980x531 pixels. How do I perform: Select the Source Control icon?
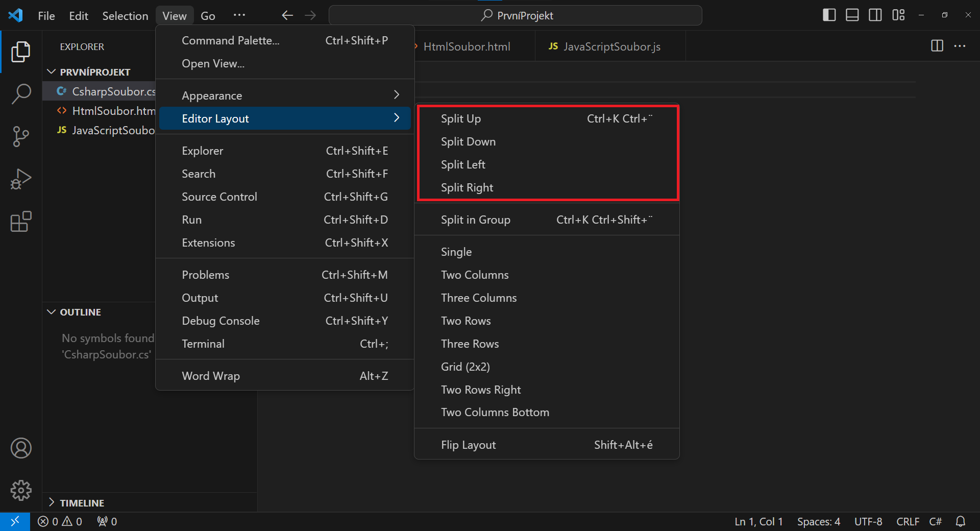pos(21,136)
